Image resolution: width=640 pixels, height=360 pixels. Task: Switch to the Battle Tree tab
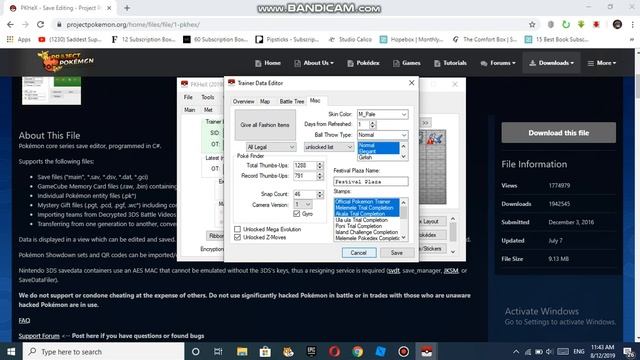(x=291, y=101)
